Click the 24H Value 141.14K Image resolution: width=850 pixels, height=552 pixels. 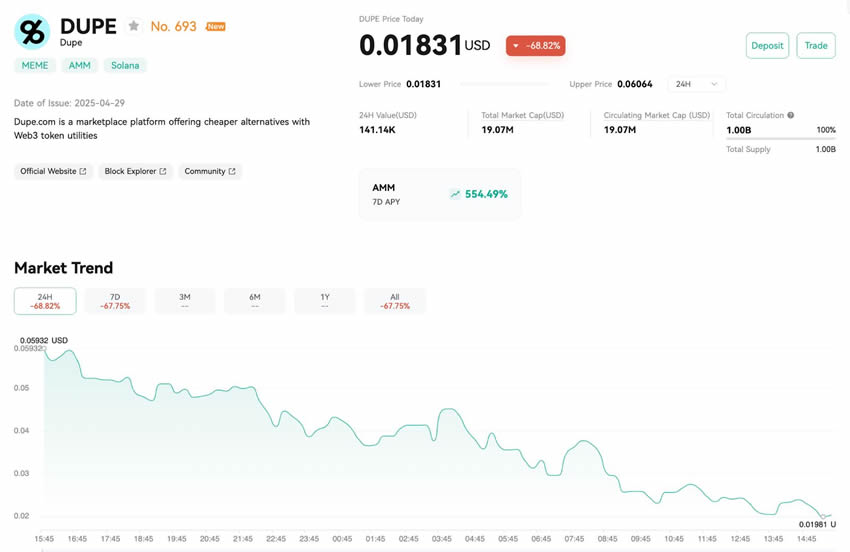coord(377,130)
